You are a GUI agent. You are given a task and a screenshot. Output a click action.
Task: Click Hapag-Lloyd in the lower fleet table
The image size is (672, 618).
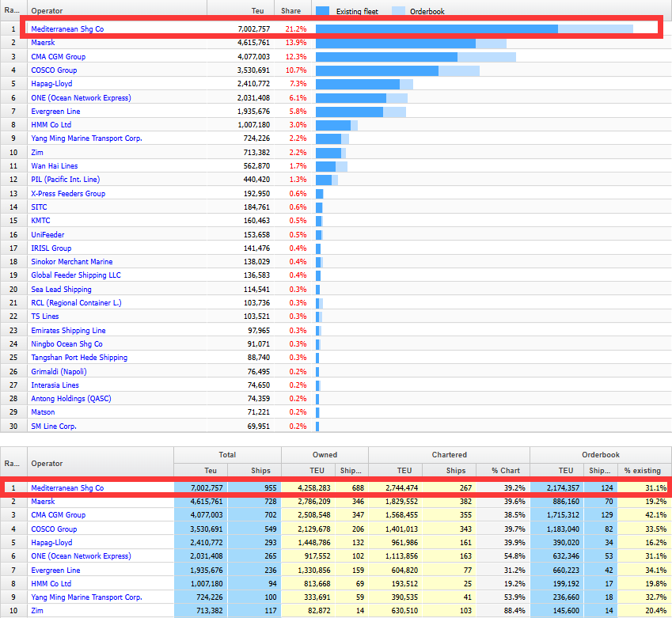(x=52, y=543)
